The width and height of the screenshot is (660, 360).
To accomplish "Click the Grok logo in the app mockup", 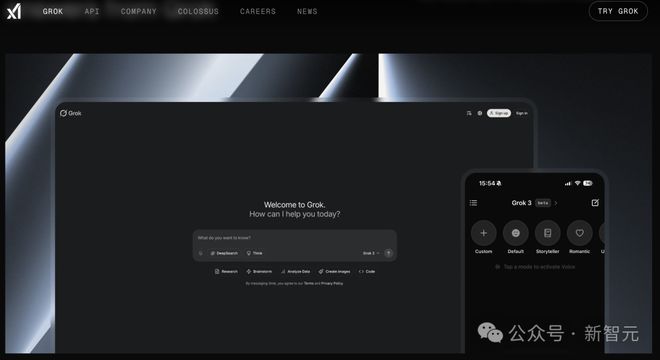I will click(71, 113).
